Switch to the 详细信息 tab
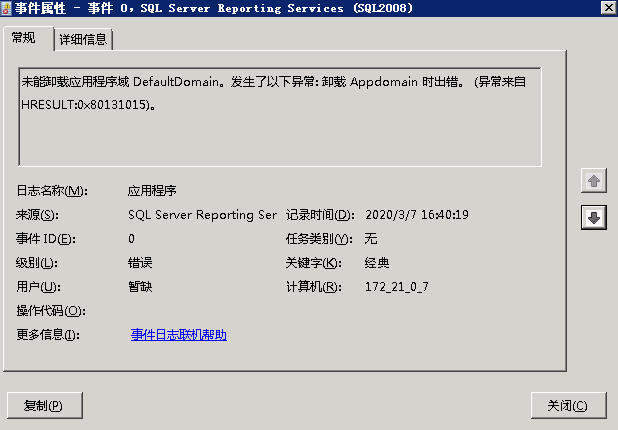The image size is (618, 430). 83,39
